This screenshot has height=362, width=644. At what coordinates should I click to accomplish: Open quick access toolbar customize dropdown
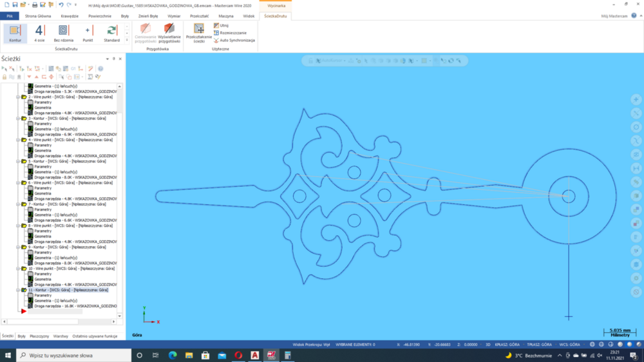[75, 5]
